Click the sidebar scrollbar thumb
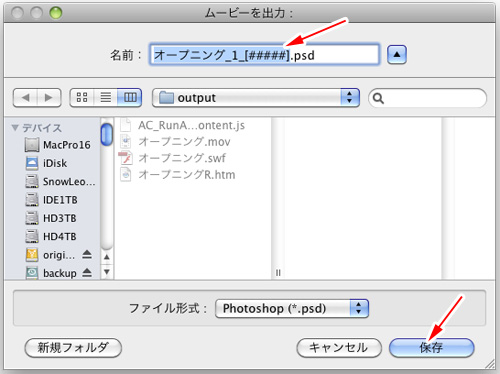 pos(107,134)
